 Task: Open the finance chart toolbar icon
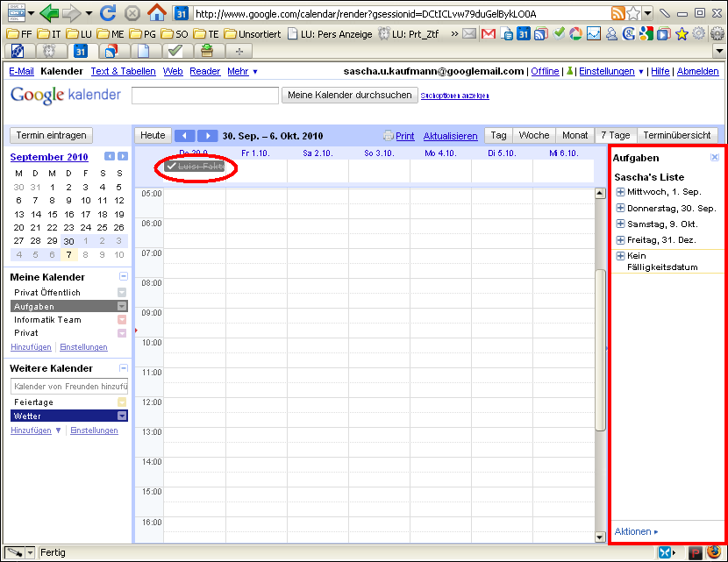point(593,34)
